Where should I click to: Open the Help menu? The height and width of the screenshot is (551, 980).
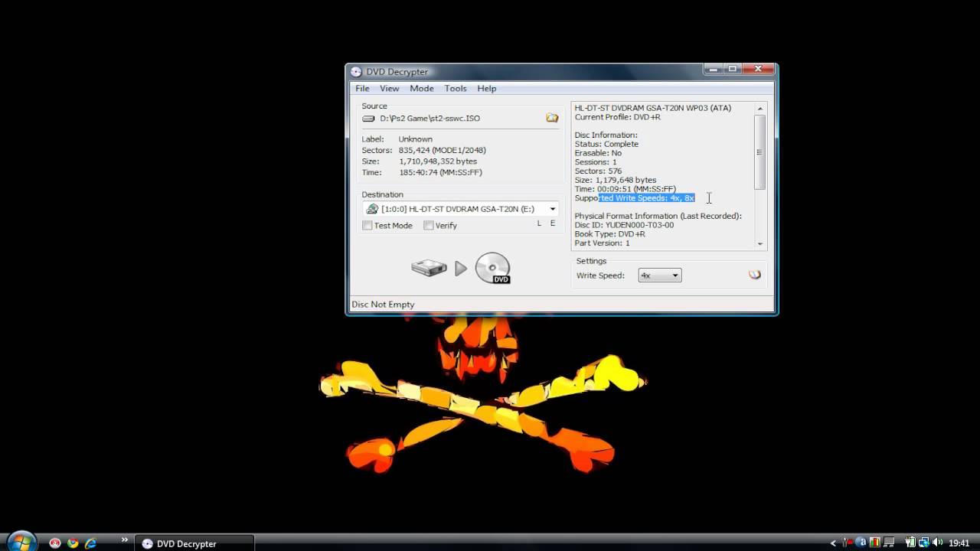tap(487, 89)
